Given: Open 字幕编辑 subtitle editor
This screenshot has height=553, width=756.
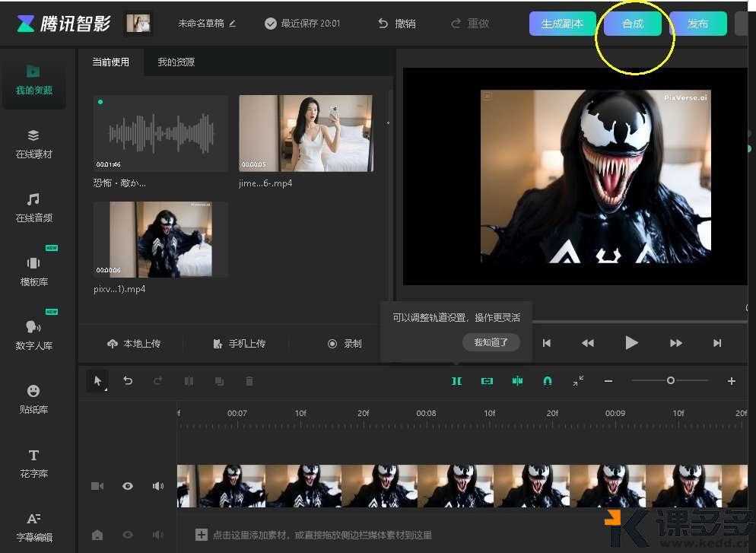Looking at the screenshot, I should 33,527.
